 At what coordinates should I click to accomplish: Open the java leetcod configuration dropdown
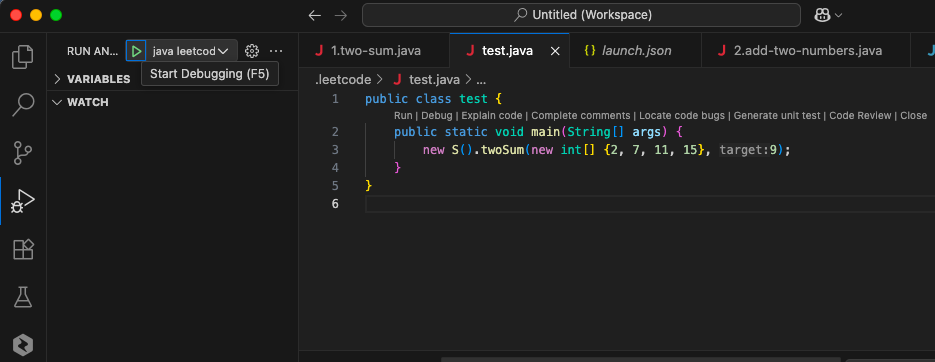[191, 51]
